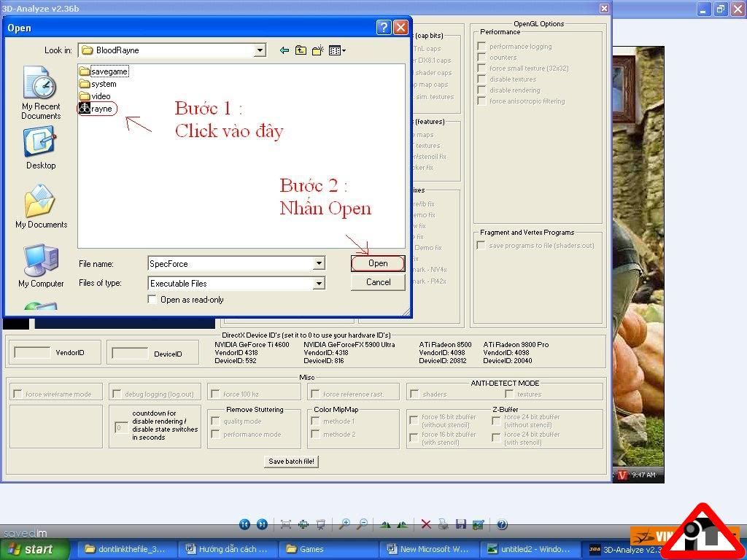Rotate image counterclockwise in picture viewer

[403, 524]
